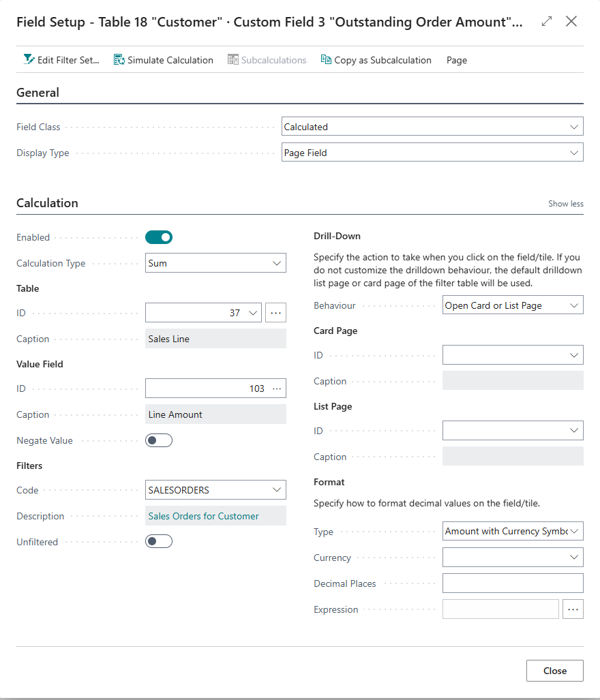Screen dimensions: 600x700
Task: Click the Sales Line caption field
Action: (x=215, y=338)
